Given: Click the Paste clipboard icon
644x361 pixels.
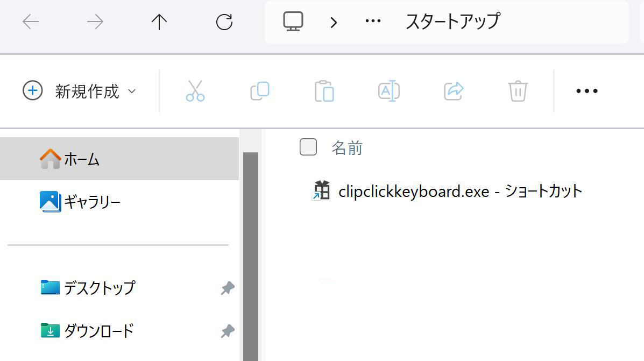Looking at the screenshot, I should tap(324, 91).
